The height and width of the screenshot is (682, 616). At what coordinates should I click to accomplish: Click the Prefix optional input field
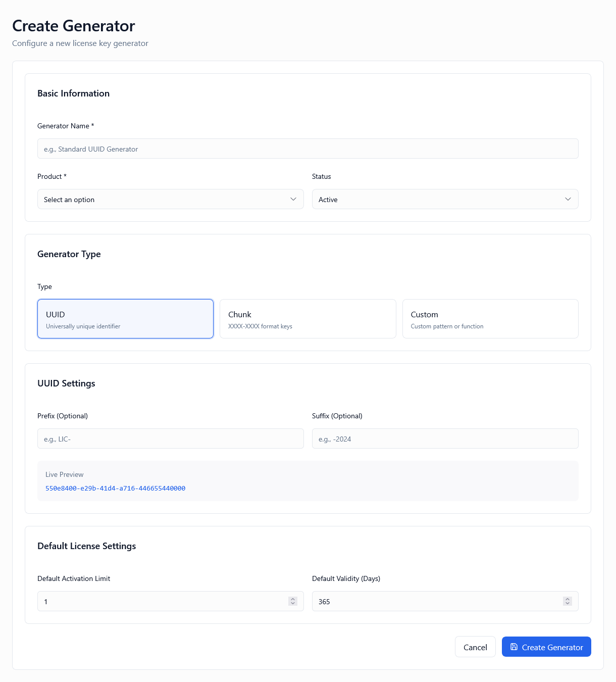(170, 439)
